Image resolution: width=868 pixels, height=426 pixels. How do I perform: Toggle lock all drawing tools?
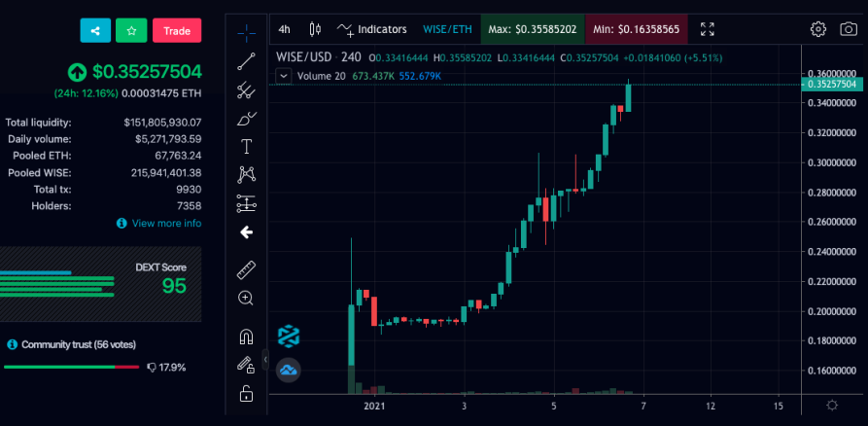(246, 365)
